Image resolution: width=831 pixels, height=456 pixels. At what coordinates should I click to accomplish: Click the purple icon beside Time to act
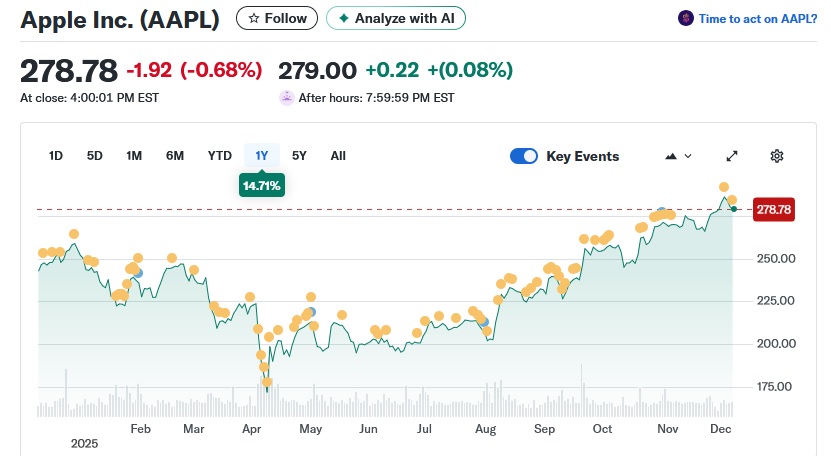(x=685, y=18)
